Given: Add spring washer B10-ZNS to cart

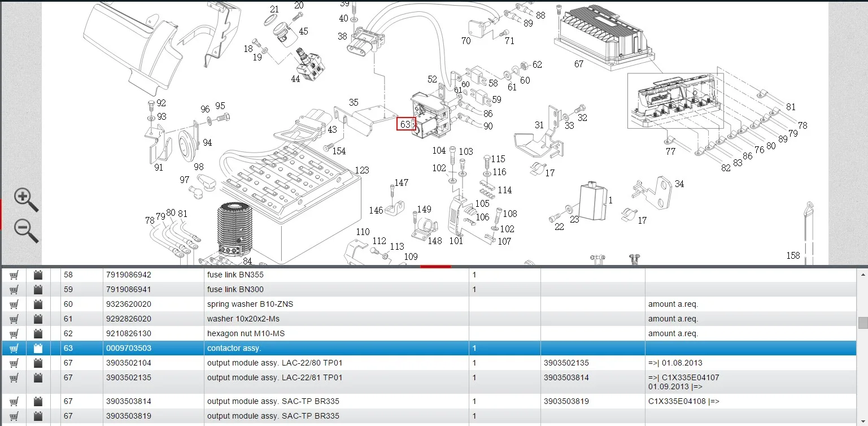Looking at the screenshot, I should click(x=14, y=305).
